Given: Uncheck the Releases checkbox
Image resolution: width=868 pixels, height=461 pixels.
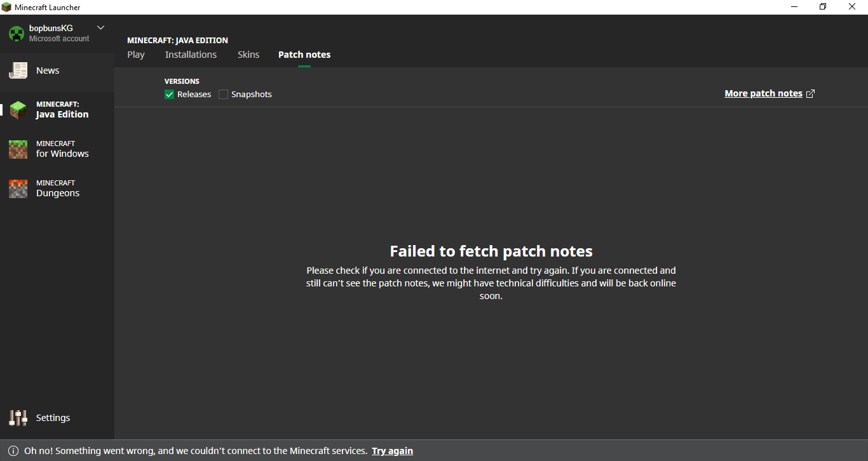Looking at the screenshot, I should (169, 94).
